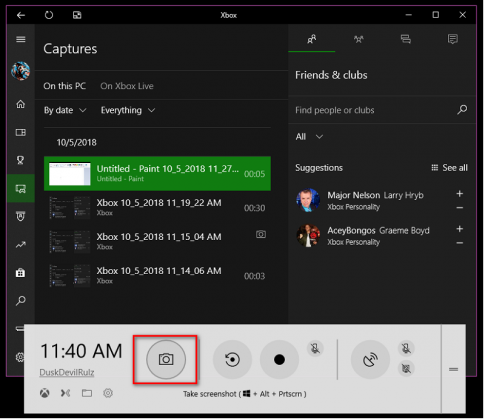The image size is (485, 420).
Task: Click the broadcast satellite dish icon
Action: [370, 360]
